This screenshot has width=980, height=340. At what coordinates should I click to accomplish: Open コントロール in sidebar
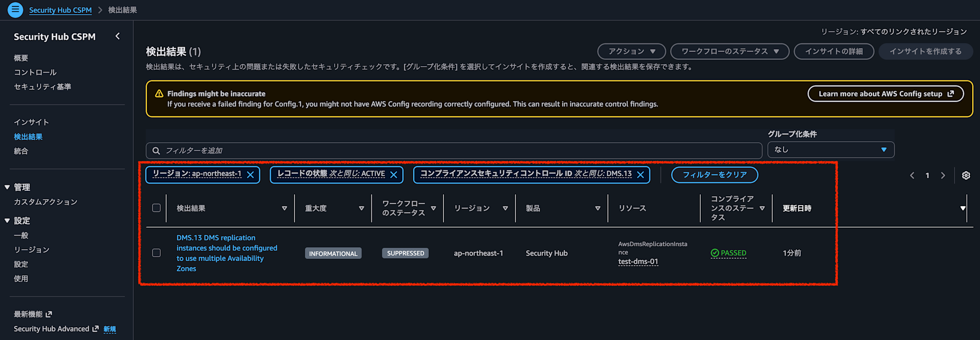pyautogui.click(x=35, y=72)
